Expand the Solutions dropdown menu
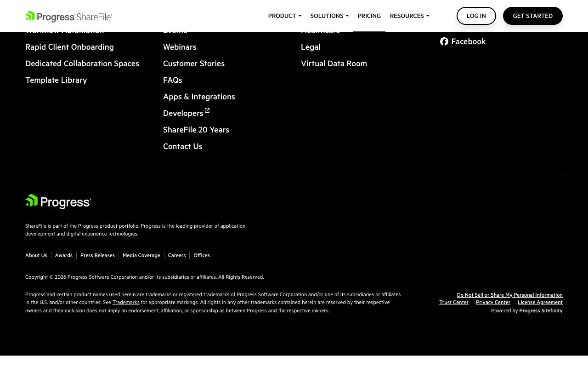The height and width of the screenshot is (368, 588). pos(329,16)
